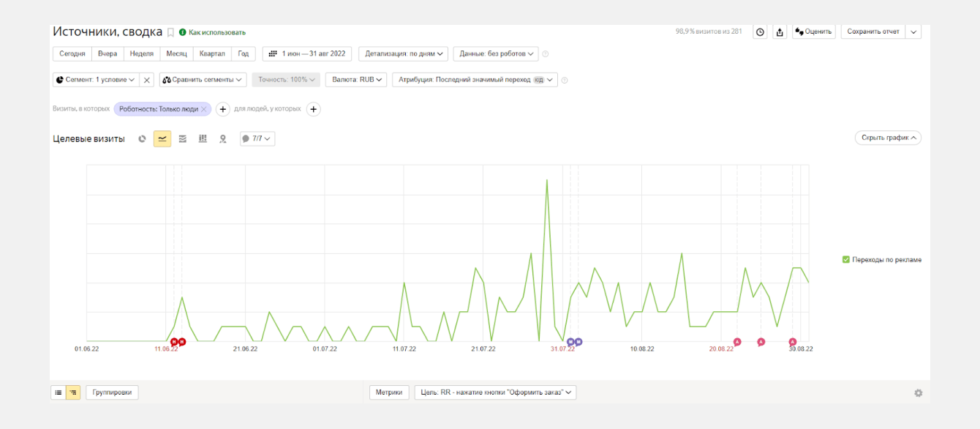Select the "Неделя" period tab

tap(142, 53)
